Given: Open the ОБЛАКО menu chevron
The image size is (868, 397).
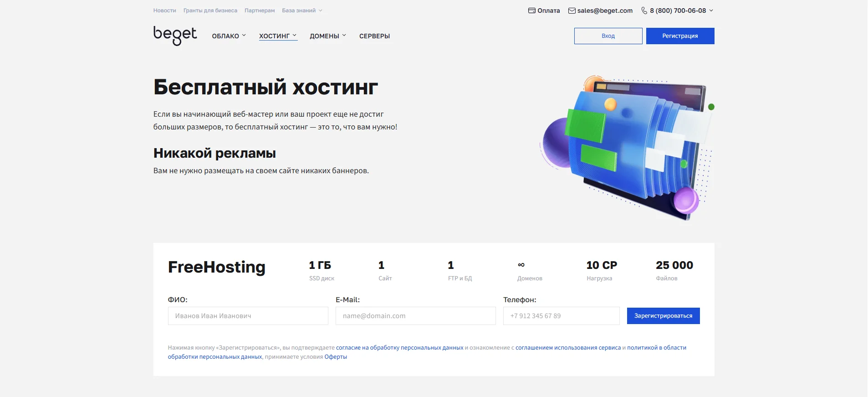Looking at the screenshot, I should 244,36.
